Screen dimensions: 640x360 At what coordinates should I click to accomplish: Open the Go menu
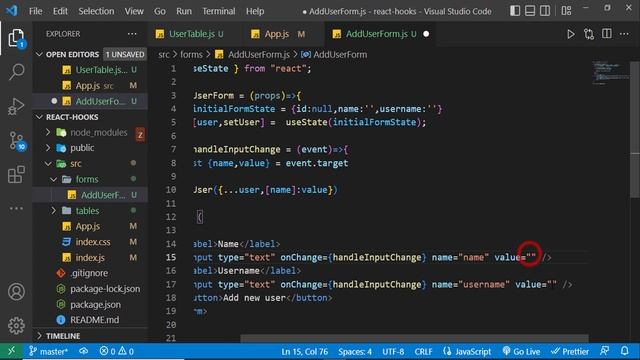[x=160, y=11]
